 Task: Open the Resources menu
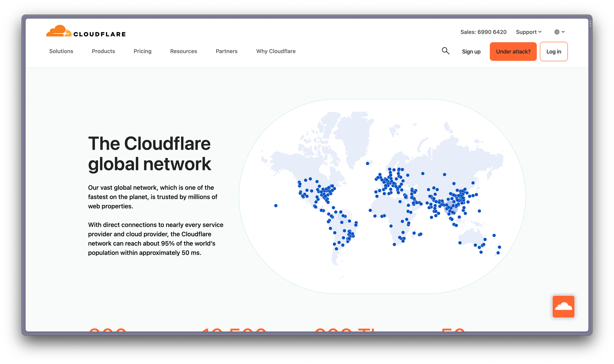coord(184,51)
